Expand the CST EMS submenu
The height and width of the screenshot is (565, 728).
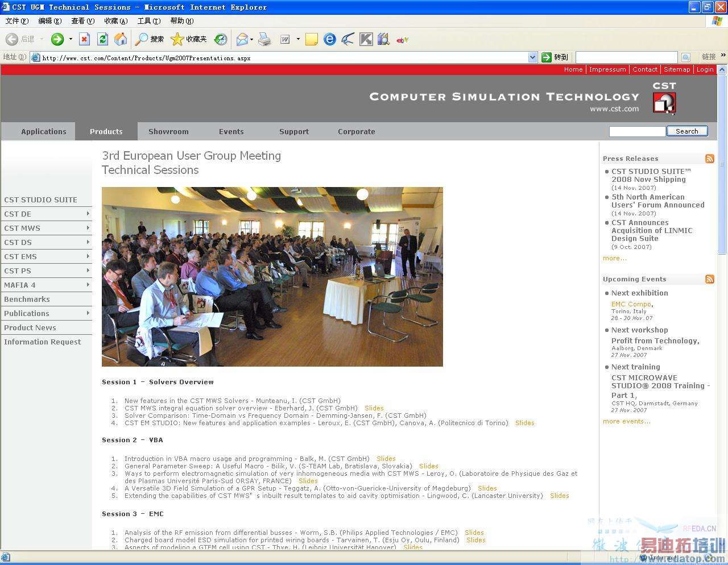pyautogui.click(x=88, y=256)
